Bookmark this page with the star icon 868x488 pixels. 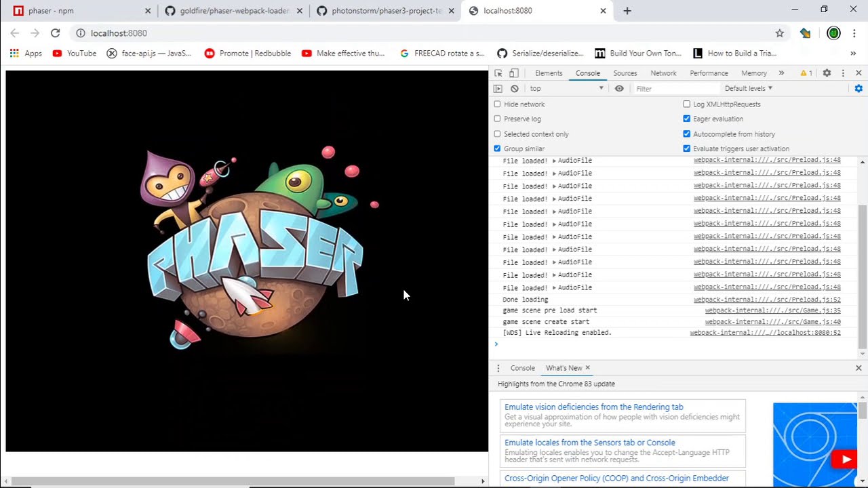[x=780, y=33]
